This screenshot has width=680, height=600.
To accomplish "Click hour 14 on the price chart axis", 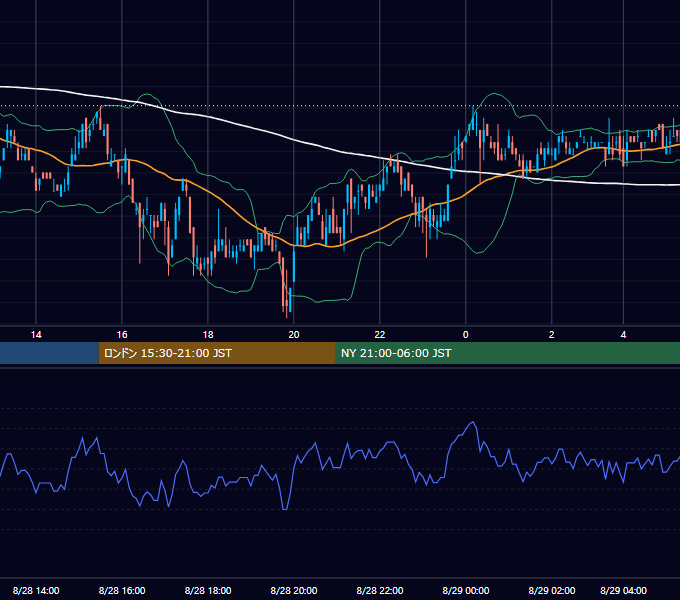I will click(36, 334).
